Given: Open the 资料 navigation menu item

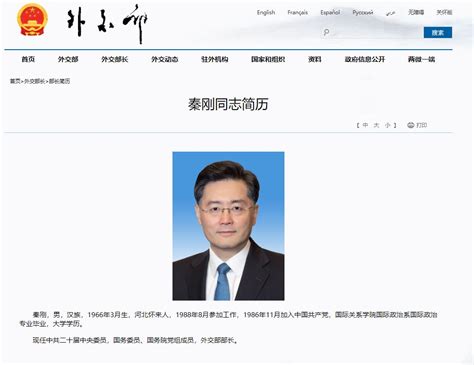Looking at the screenshot, I should coord(315,59).
